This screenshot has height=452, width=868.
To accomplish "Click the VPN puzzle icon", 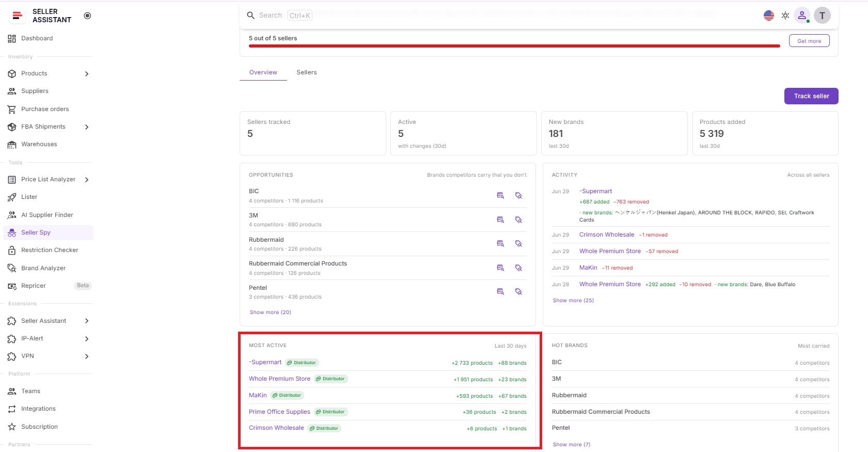I will 12,356.
